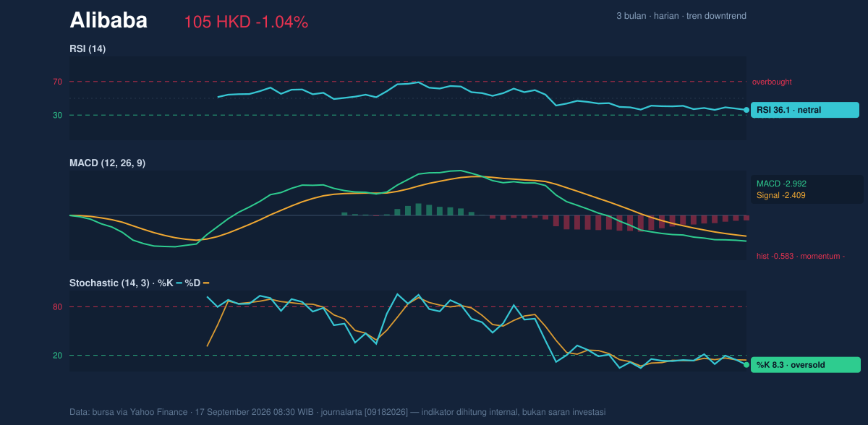Screen dimensions: 868x425
Task: Click the RSI 70 axis label
Action: point(57,82)
